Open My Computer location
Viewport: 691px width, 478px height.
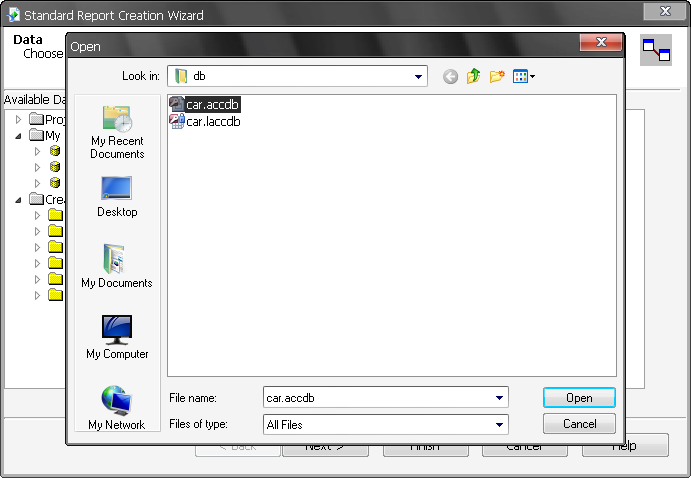tap(117, 337)
